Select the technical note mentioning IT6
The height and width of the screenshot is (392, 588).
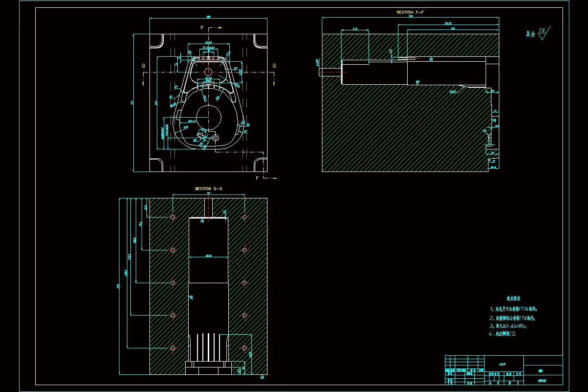click(512, 318)
